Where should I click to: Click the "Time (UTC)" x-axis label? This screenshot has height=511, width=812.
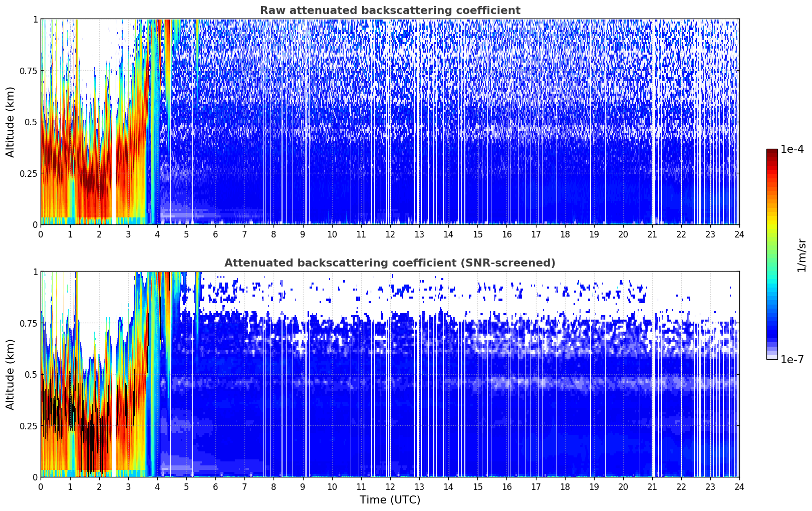[x=390, y=500]
